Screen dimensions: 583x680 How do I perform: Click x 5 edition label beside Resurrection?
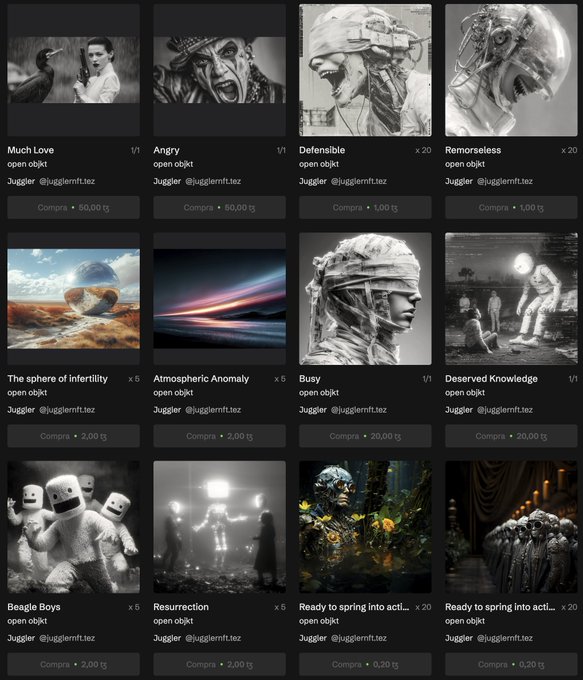(x=280, y=607)
